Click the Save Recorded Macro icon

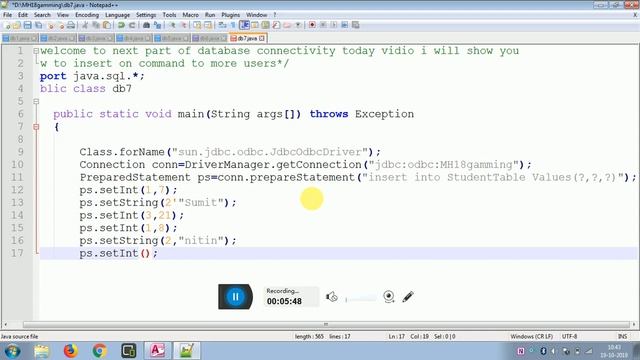(355, 25)
